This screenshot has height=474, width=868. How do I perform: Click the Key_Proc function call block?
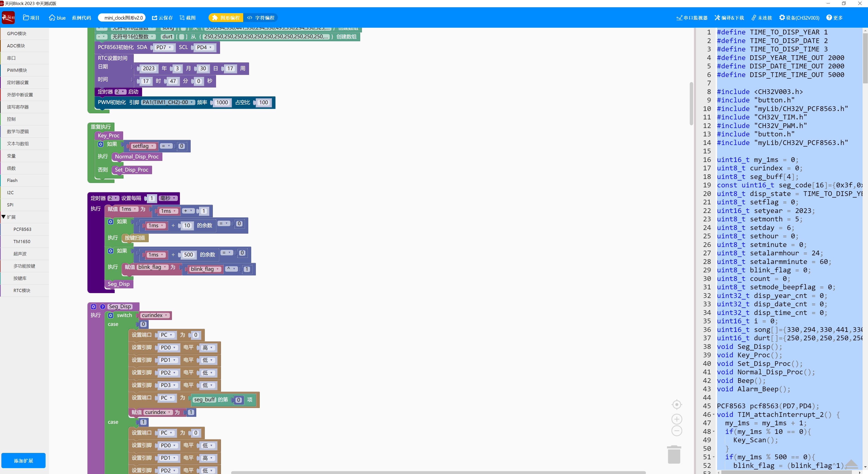coord(109,135)
